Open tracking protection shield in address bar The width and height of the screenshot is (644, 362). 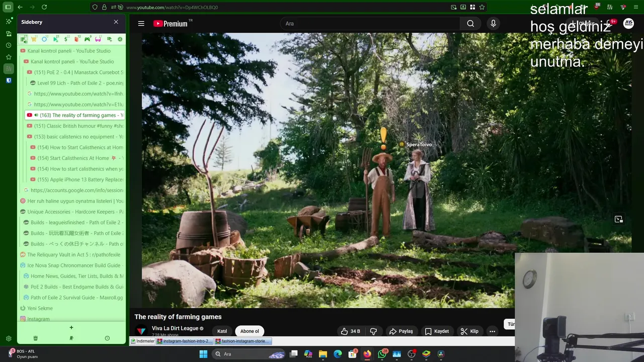pyautogui.click(x=95, y=7)
